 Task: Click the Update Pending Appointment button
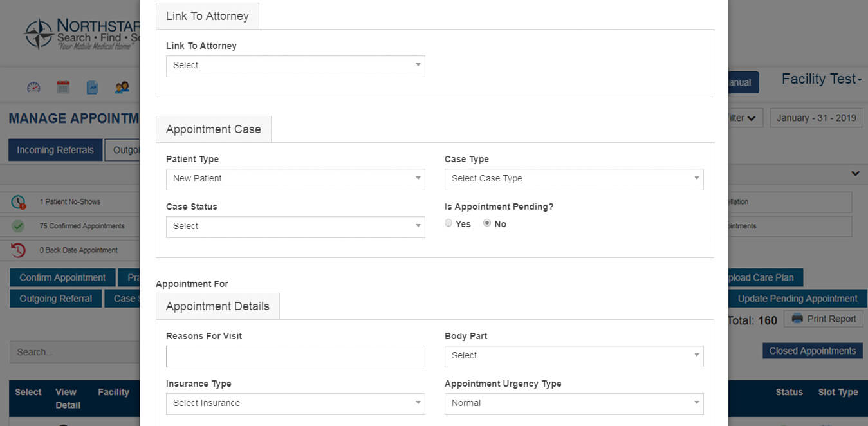tap(797, 299)
